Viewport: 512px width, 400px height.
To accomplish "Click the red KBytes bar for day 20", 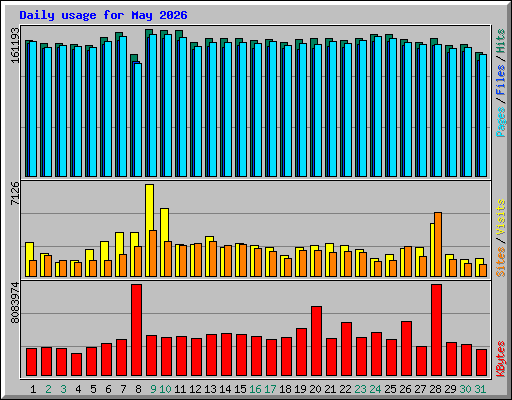I will point(316,341).
